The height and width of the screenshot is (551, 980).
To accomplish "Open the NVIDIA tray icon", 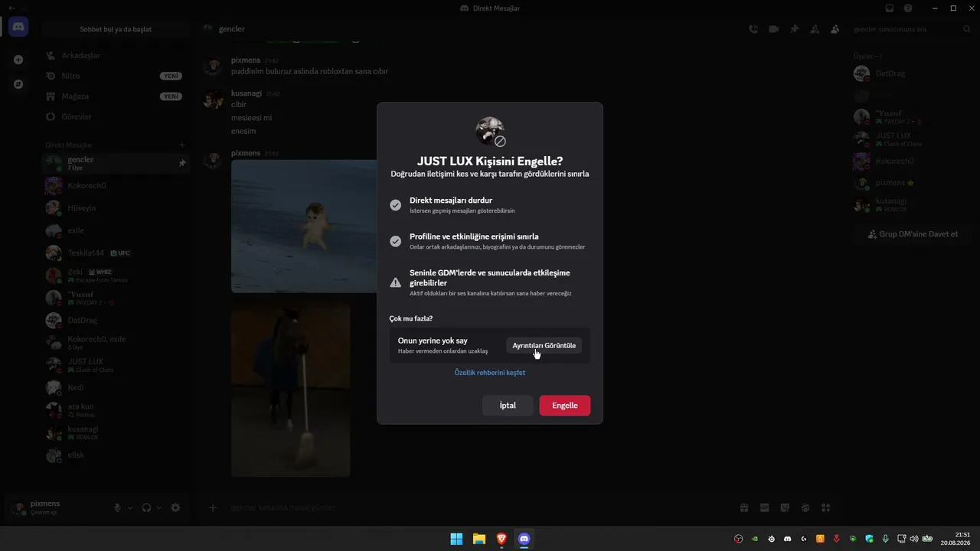I will tap(755, 539).
